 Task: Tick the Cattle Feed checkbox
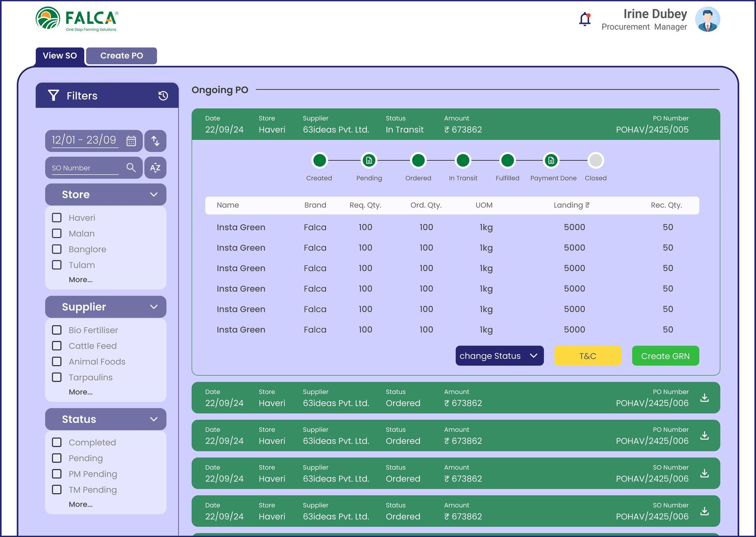pos(57,346)
